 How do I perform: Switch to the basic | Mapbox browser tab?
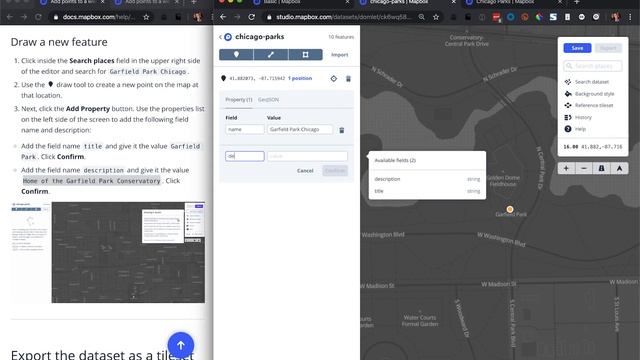coord(301,3)
